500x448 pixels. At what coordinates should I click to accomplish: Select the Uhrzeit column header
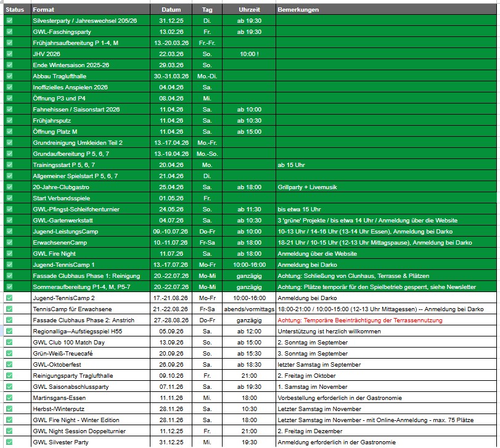pos(249,10)
